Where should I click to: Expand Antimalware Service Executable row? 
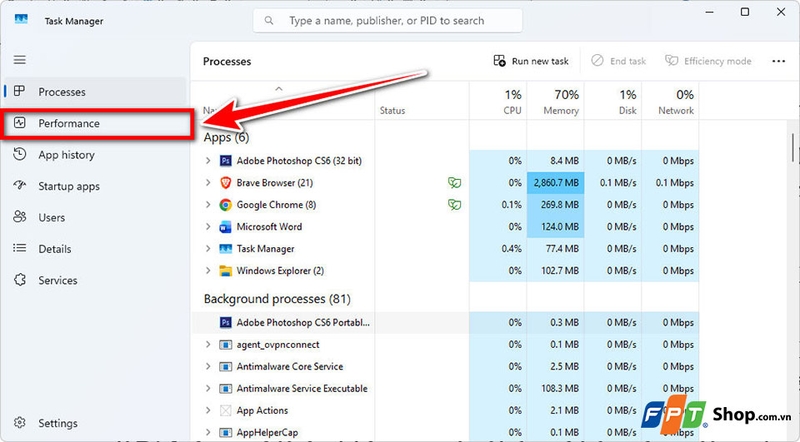pyautogui.click(x=208, y=388)
